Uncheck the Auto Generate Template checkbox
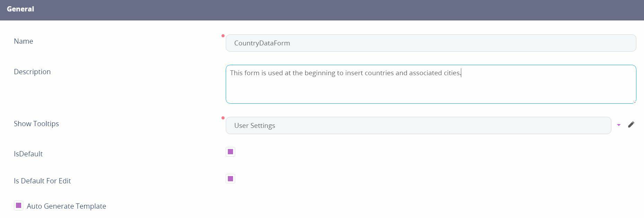The image size is (644, 218). [x=19, y=206]
